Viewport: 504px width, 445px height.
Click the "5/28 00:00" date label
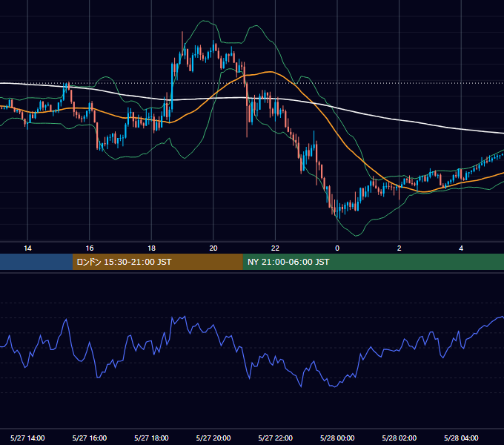(337, 438)
